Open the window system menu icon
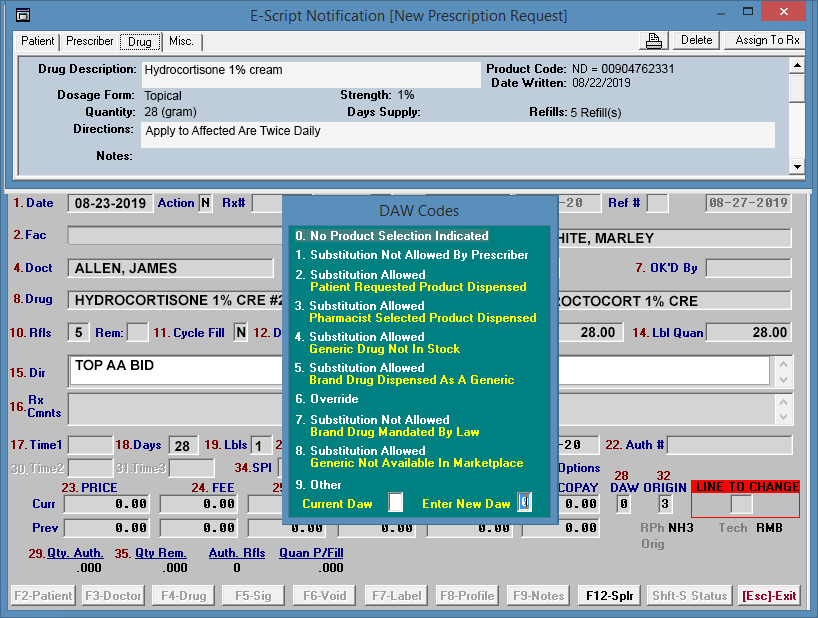Viewport: 818px width, 618px height. point(23,16)
